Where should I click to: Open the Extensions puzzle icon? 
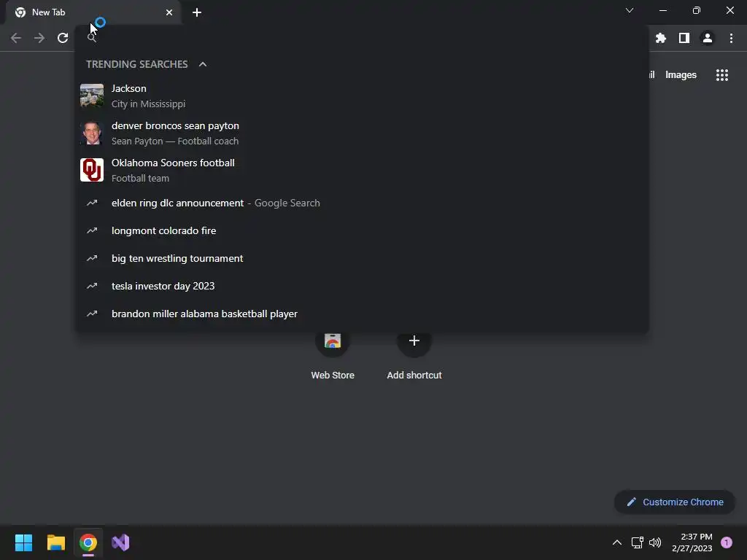coord(660,38)
